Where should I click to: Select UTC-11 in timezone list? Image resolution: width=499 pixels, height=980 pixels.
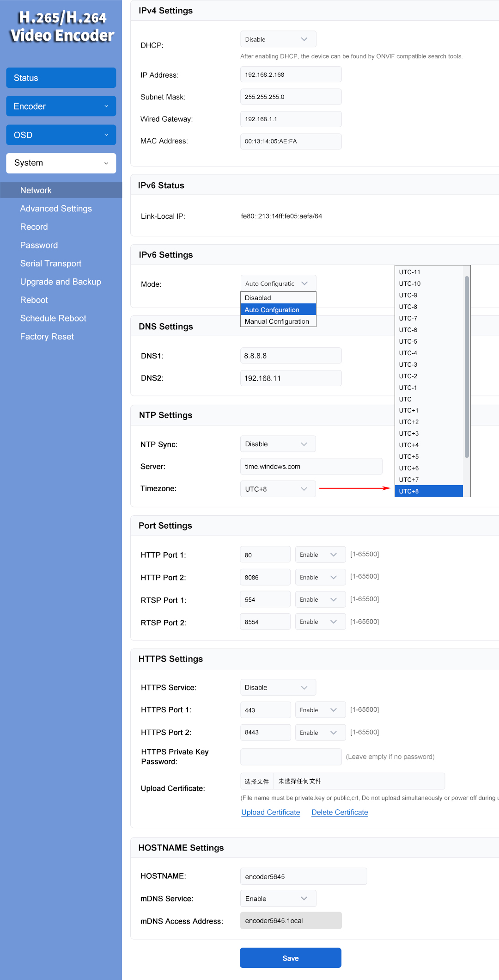coord(429,272)
